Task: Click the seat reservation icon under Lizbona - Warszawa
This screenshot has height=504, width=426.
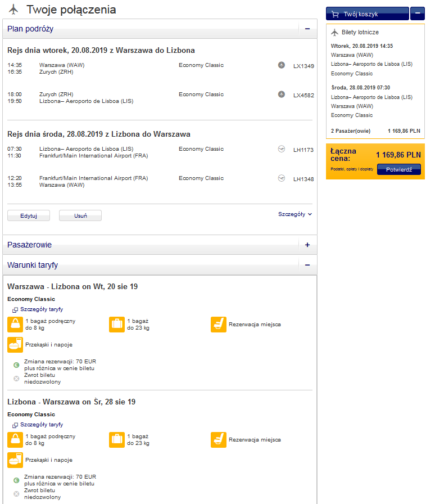Action: point(219,440)
